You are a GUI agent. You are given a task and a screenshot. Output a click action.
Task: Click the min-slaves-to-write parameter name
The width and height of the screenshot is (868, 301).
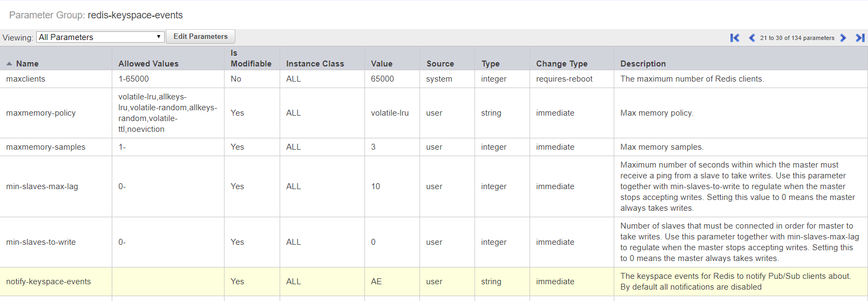[41, 242]
